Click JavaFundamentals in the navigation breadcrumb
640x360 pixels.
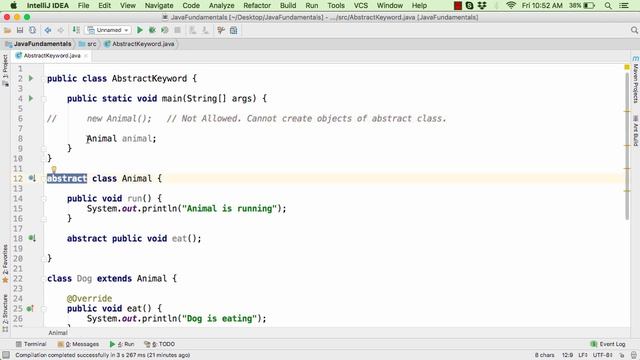[38, 44]
